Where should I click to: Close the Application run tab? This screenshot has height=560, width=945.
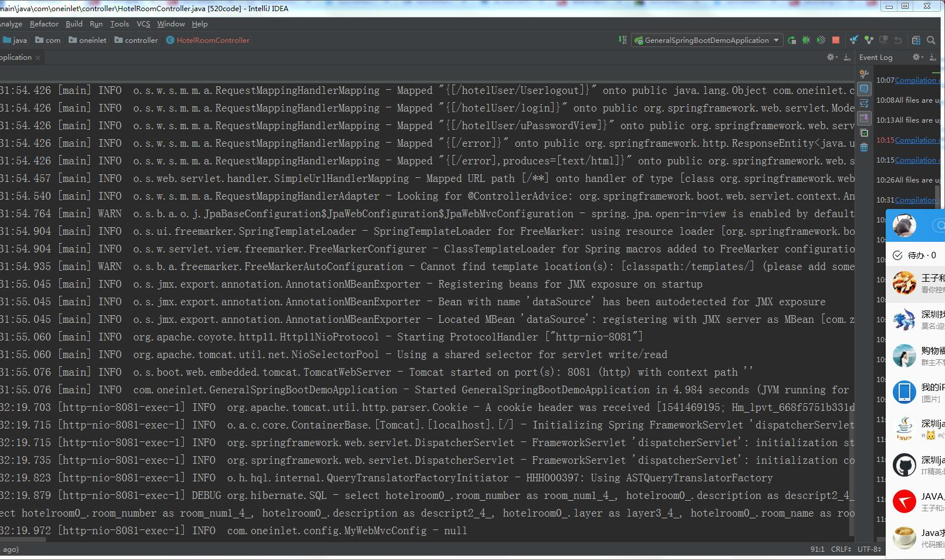pyautogui.click(x=38, y=58)
